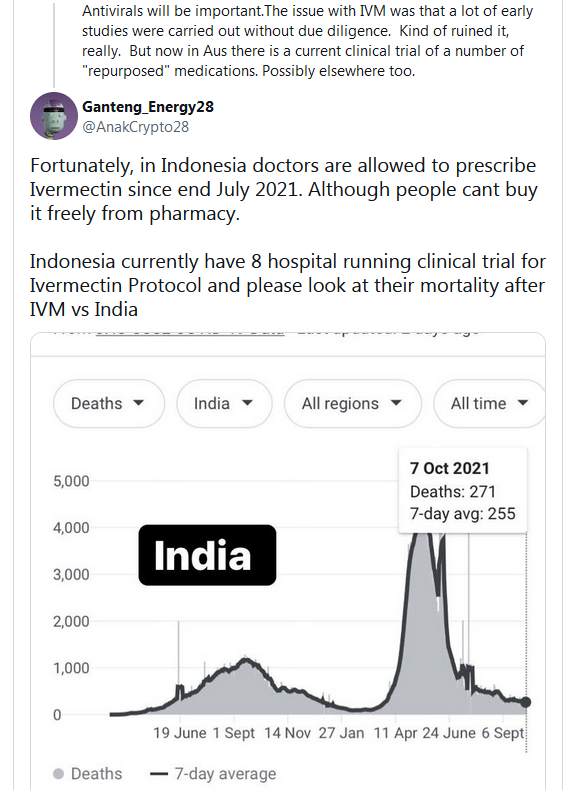The image size is (586, 790).
Task: Open the All regions dropdown
Action: click(353, 404)
